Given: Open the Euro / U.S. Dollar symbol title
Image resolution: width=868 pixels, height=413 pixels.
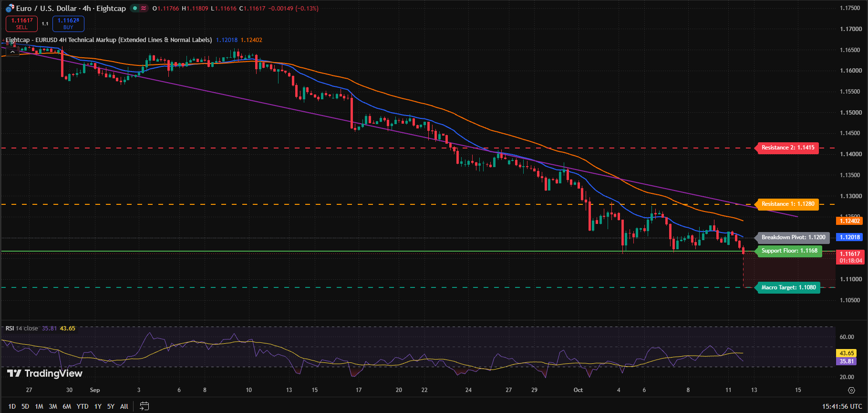Looking at the screenshot, I should click(71, 8).
